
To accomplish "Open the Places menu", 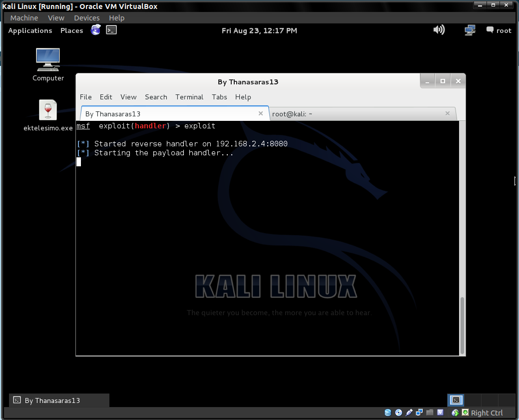I will click(71, 30).
